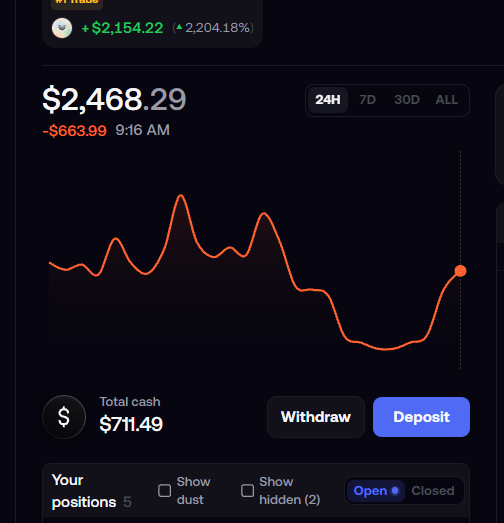Screen dimensions: 504x523
Task: Click the 9:16 AM timestamp
Action: [142, 130]
